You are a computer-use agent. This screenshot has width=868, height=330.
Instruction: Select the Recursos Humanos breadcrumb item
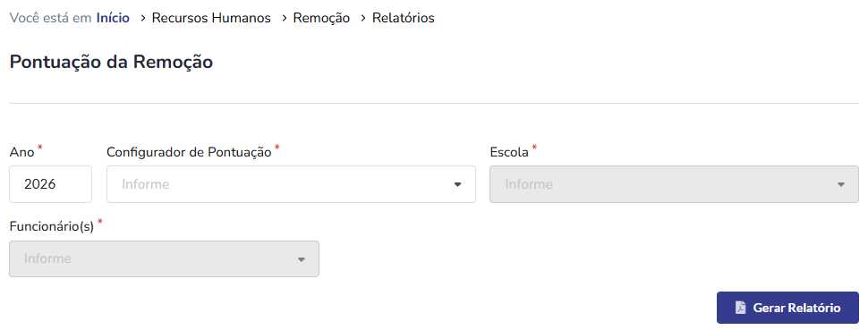211,18
